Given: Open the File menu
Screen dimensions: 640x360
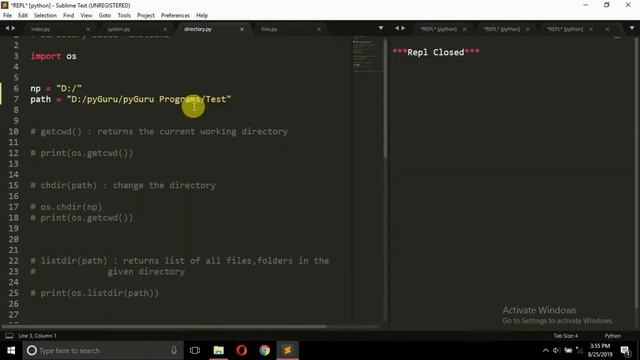Looking at the screenshot, I should tap(7, 16).
